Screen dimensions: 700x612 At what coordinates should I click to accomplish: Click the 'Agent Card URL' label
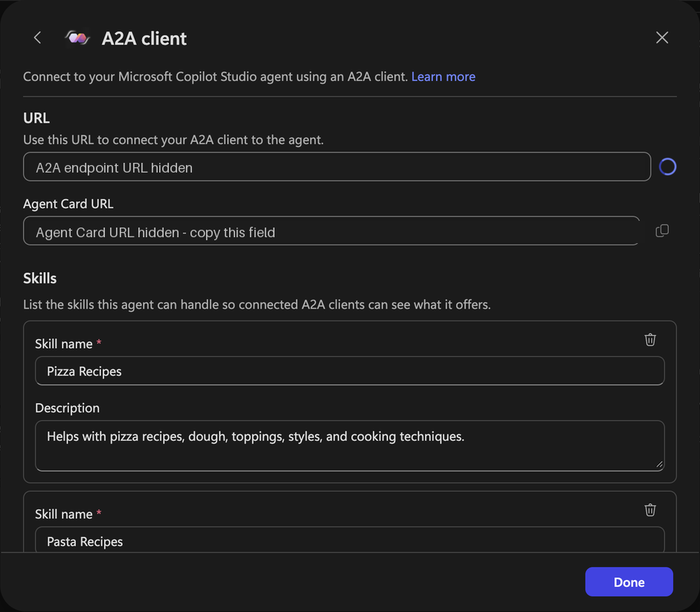[x=68, y=204]
